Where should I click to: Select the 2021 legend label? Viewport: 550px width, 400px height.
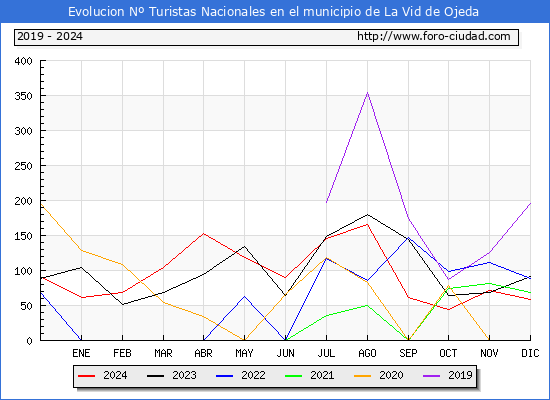(x=322, y=375)
